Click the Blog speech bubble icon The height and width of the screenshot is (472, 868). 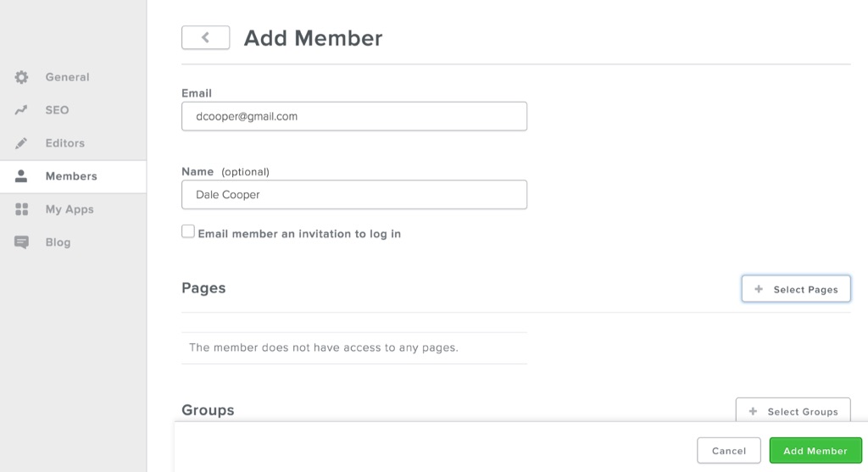(22, 242)
